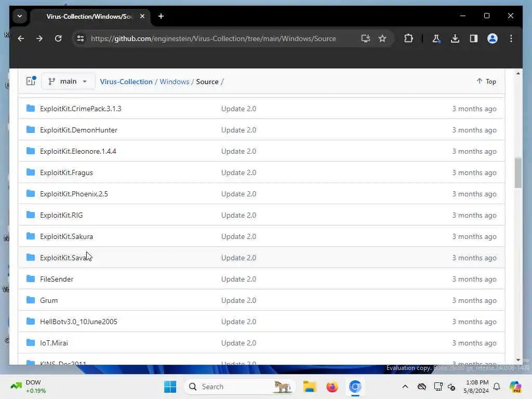The height and width of the screenshot is (399, 532).
Task: Reload the GitHub page
Action: [x=58, y=38]
